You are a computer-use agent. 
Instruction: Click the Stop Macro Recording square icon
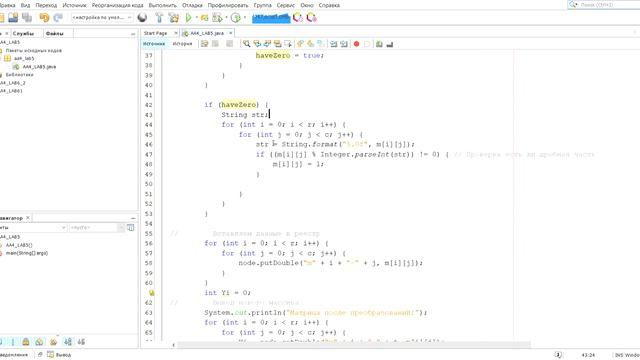tap(367, 44)
